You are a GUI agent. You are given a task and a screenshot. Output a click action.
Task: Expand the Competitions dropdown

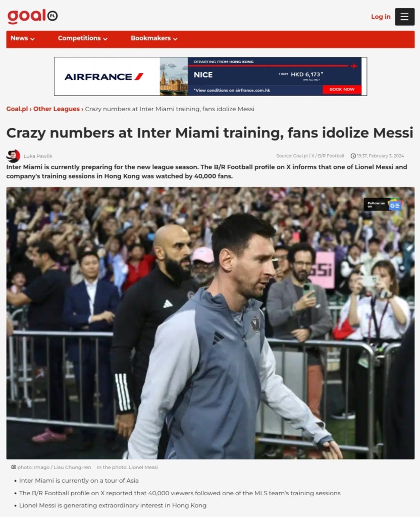coord(83,38)
